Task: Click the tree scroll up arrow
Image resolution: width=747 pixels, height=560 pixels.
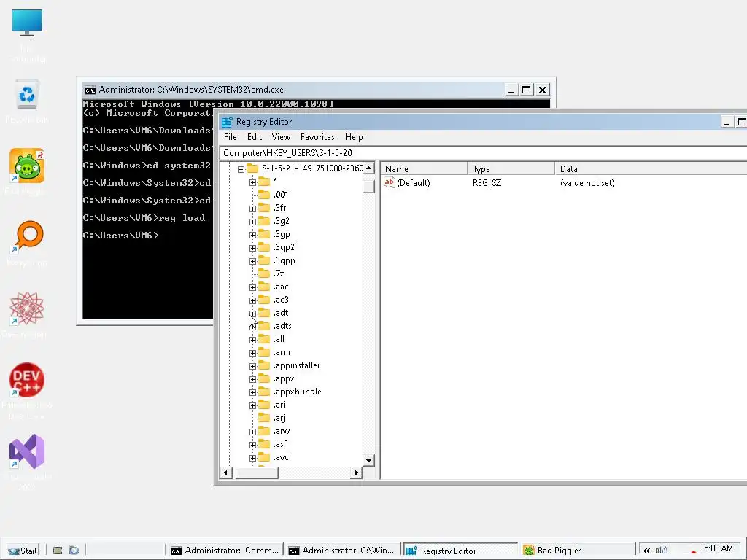Action: pyautogui.click(x=368, y=168)
